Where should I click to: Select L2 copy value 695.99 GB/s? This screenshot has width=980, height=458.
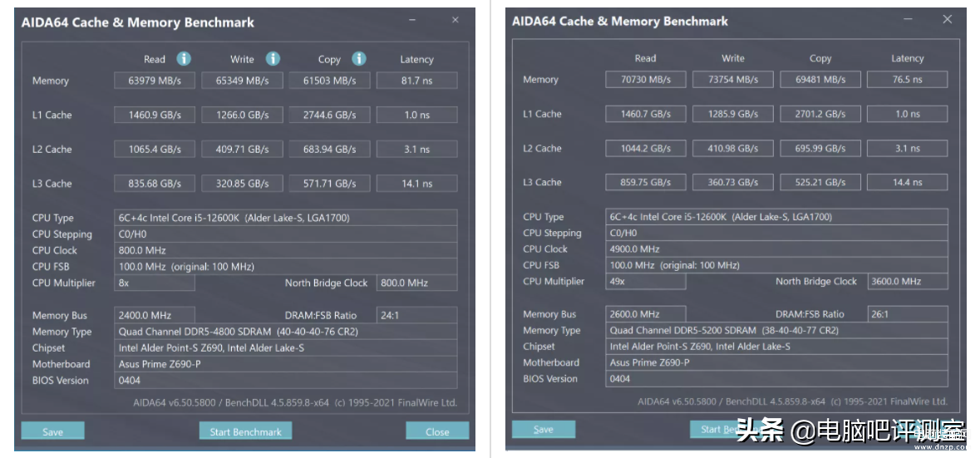(820, 148)
